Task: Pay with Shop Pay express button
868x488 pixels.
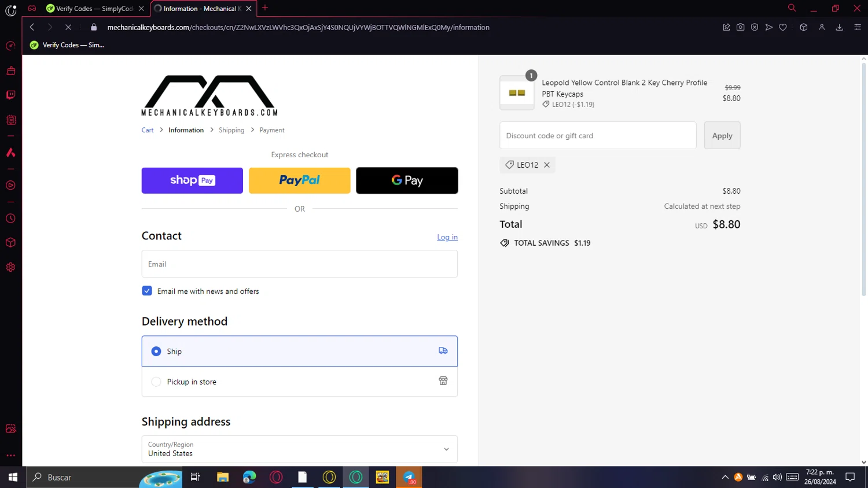Action: click(x=192, y=180)
